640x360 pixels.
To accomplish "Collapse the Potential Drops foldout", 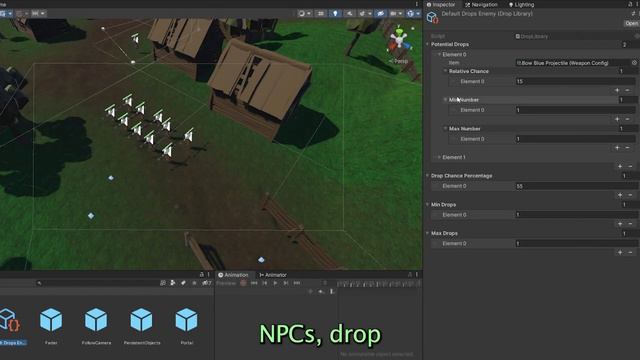I will (428, 44).
